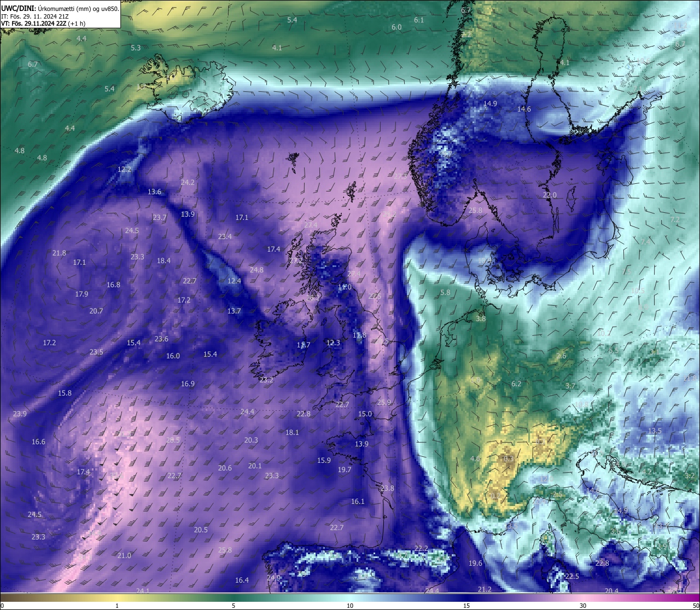The height and width of the screenshot is (610, 700).
Task: Click the 6.1 map value
Action: pyautogui.click(x=419, y=20)
